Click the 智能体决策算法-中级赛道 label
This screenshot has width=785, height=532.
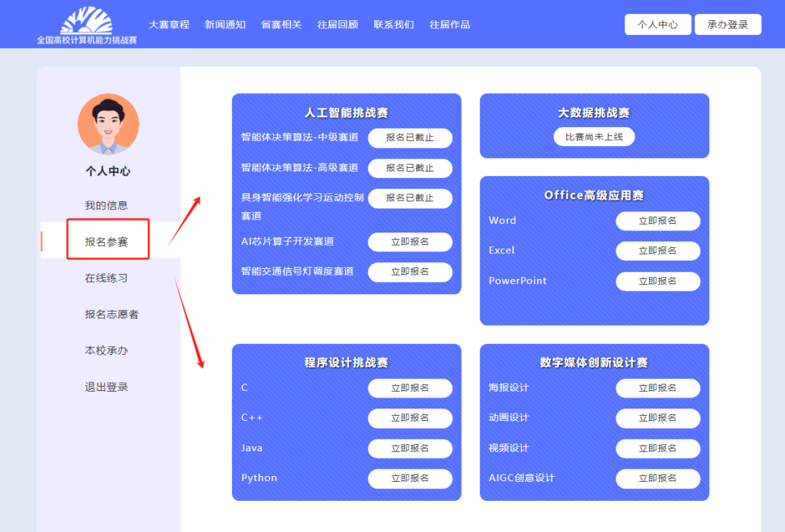pyautogui.click(x=300, y=137)
